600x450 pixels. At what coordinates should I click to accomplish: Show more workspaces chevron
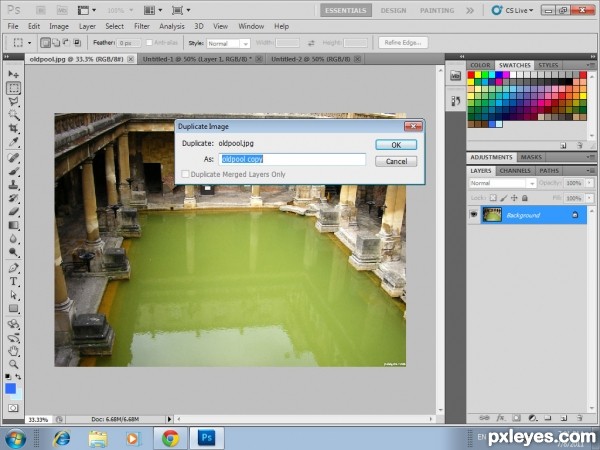[470, 10]
